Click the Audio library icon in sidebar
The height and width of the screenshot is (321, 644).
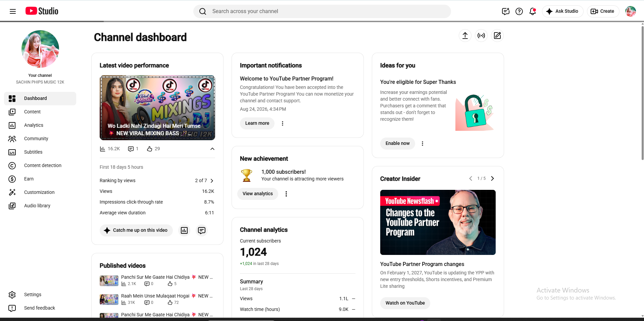pos(12,206)
